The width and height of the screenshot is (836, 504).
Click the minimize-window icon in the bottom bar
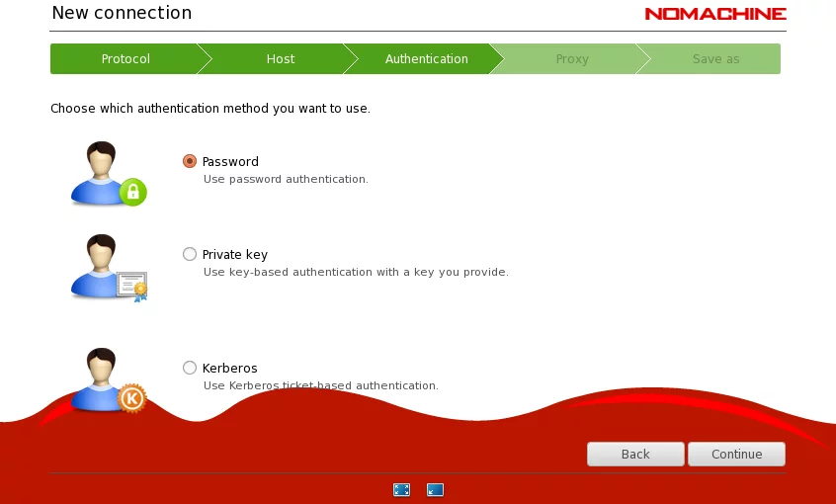point(435,489)
